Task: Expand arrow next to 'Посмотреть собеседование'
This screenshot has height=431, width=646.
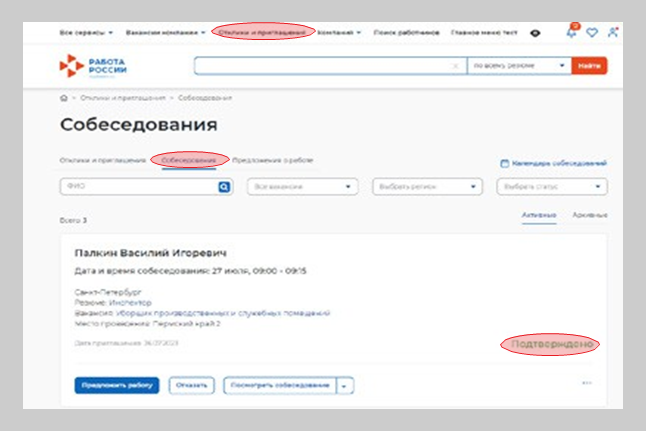Action: (x=345, y=385)
